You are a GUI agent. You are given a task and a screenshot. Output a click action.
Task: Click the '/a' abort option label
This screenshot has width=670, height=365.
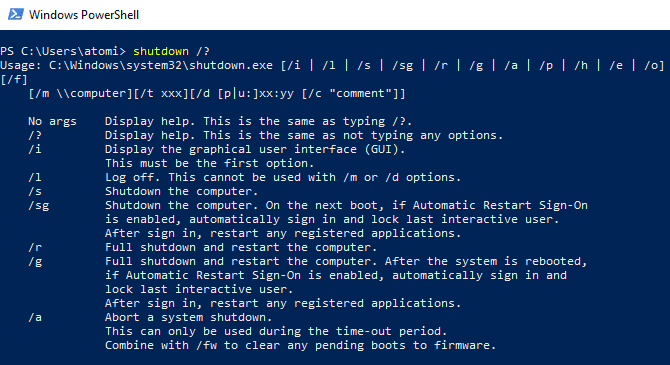(x=35, y=318)
